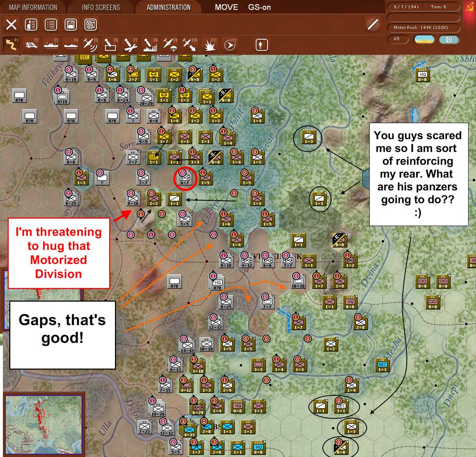Select the German 7=23 infantry counter
476x457 pixels.
[144, 427]
